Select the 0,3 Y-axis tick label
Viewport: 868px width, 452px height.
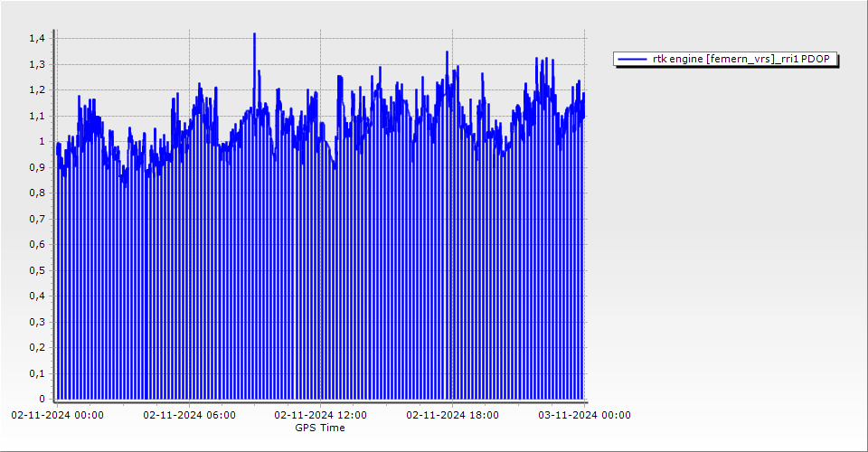(36, 322)
